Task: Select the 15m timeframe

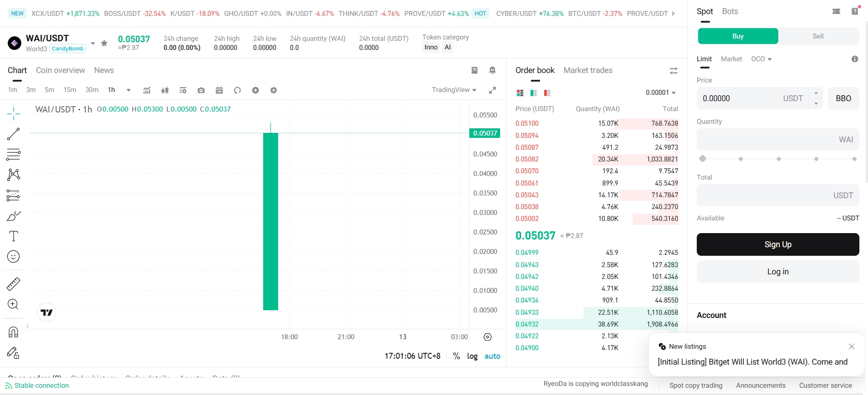Action: pyautogui.click(x=70, y=90)
